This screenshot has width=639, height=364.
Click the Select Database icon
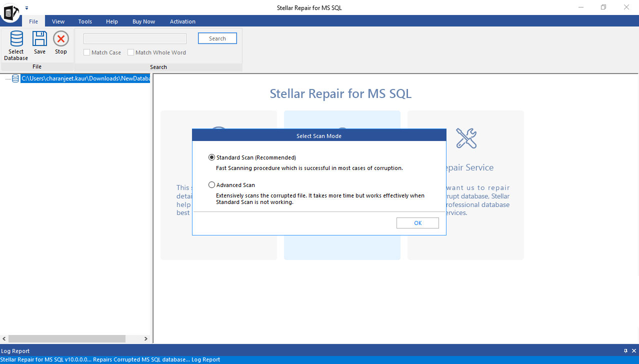coord(16,39)
